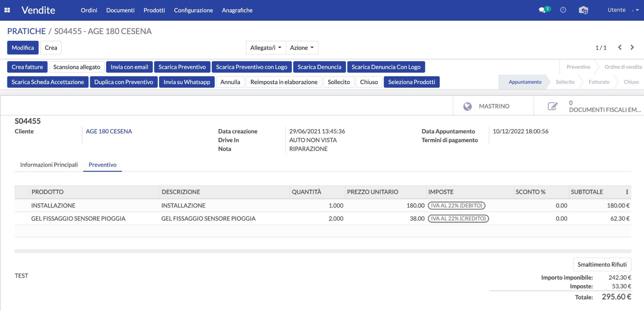Open the PRATICHE breadcrumb link
This screenshot has height=312, width=644.
(x=26, y=31)
